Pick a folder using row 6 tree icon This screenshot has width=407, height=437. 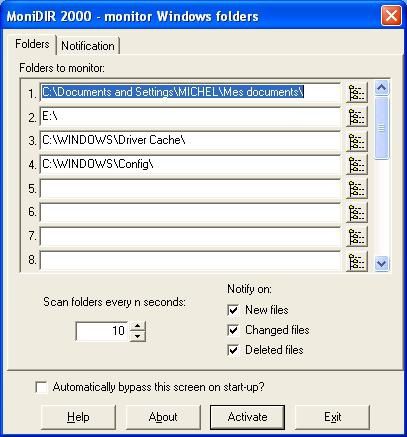[x=357, y=213]
